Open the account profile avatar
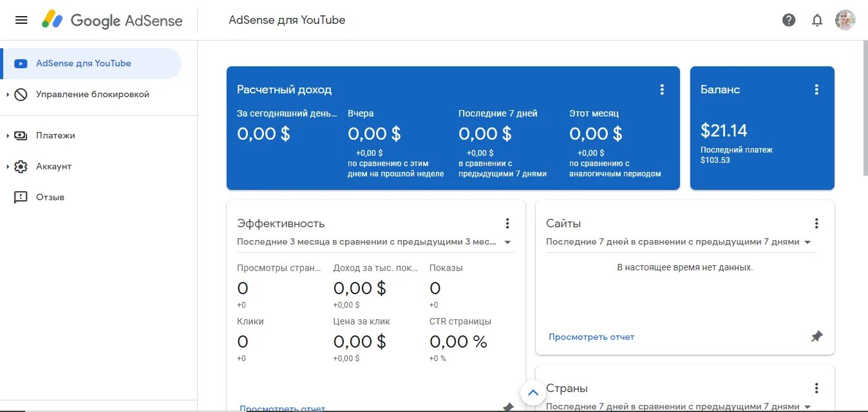Viewport: 868px width, 412px height. click(x=845, y=20)
